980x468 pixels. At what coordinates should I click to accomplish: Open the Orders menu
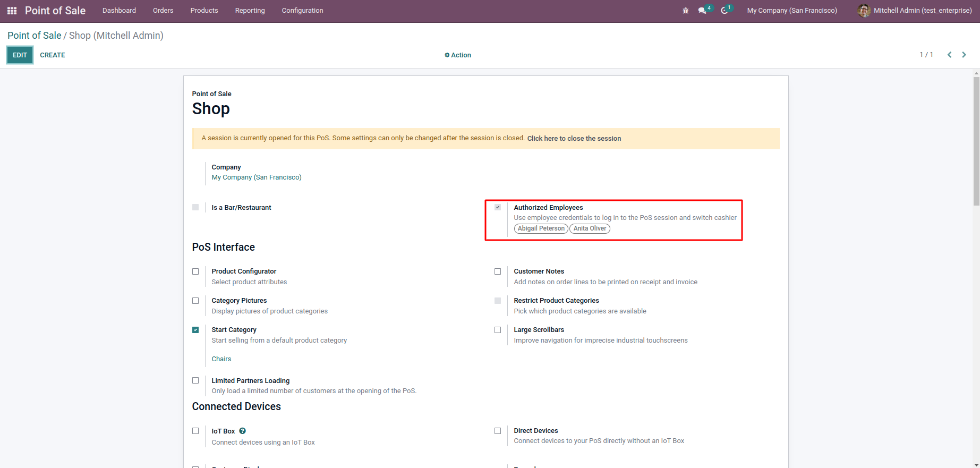(163, 11)
